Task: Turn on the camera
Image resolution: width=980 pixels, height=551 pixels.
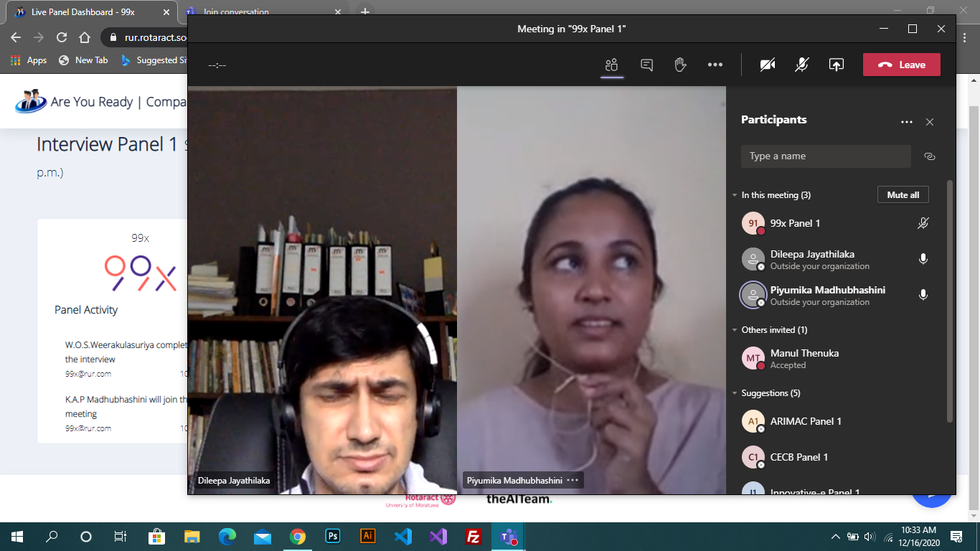Action: (768, 65)
